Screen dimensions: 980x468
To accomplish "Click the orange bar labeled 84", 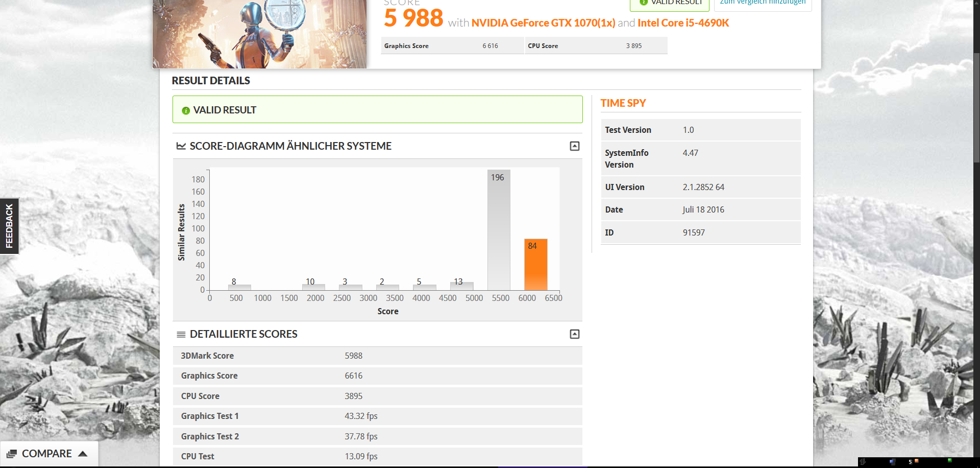I will pos(535,265).
